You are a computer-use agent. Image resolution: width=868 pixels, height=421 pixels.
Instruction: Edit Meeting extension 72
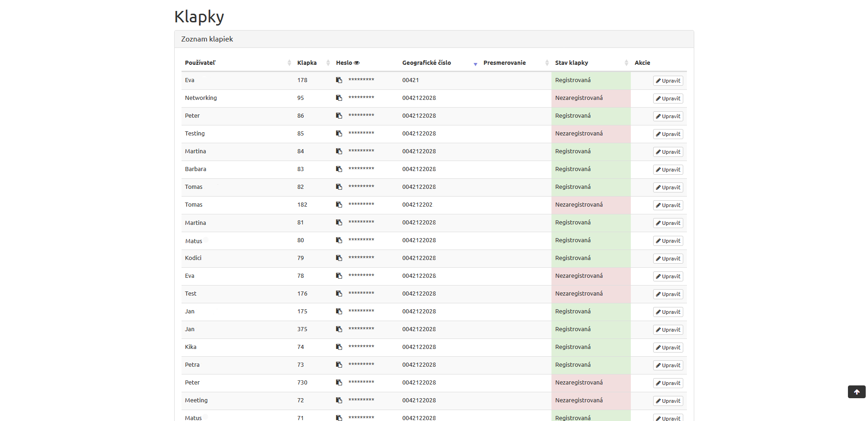point(668,401)
